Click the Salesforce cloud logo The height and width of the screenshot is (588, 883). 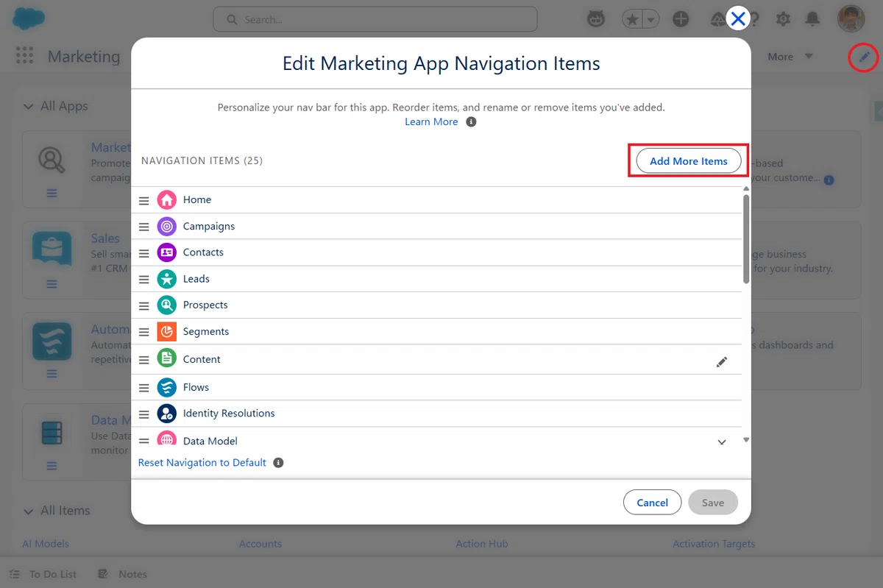pos(29,18)
